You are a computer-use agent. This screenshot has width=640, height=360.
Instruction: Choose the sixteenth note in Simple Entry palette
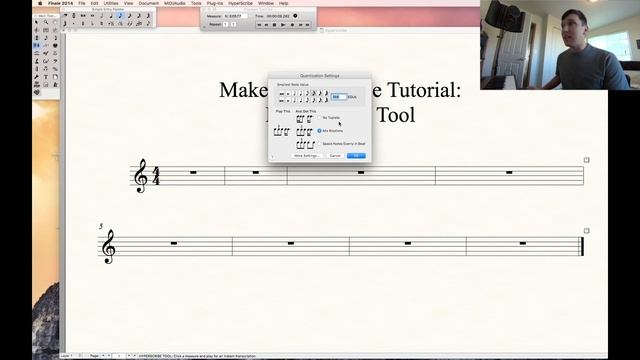click(129, 15)
